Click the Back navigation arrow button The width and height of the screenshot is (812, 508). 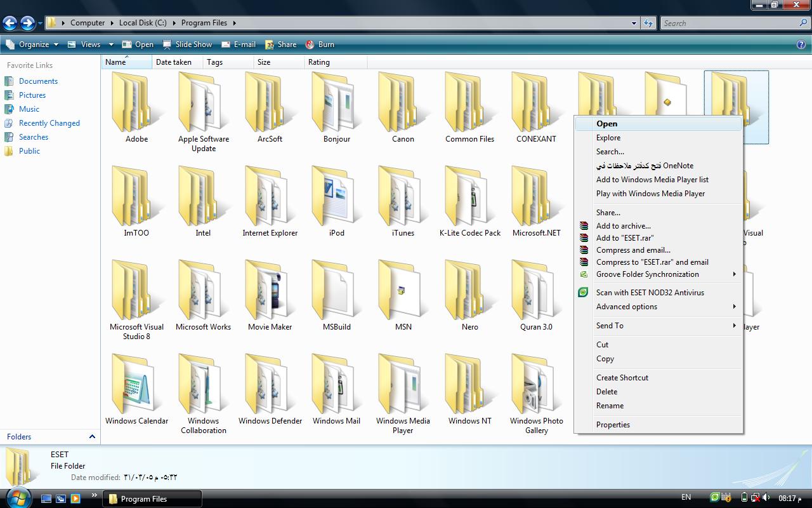tap(10, 23)
